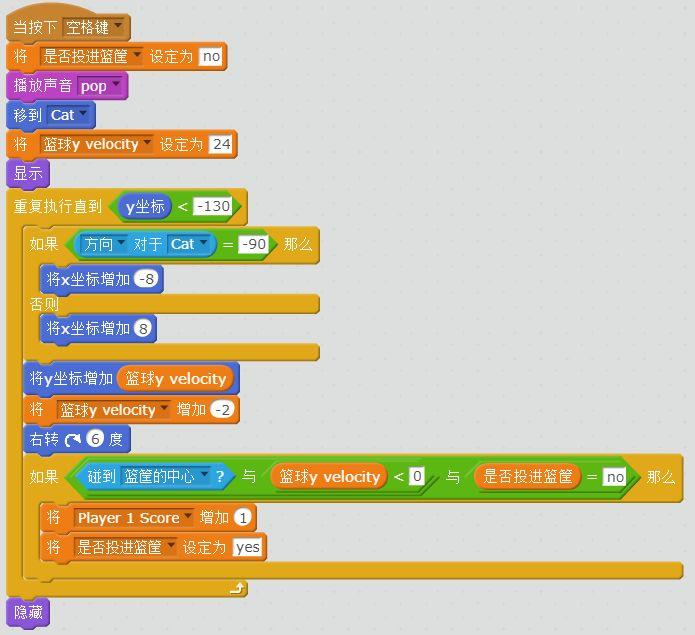
Task: Open the 方向 attribute dropdown
Action: point(104,244)
